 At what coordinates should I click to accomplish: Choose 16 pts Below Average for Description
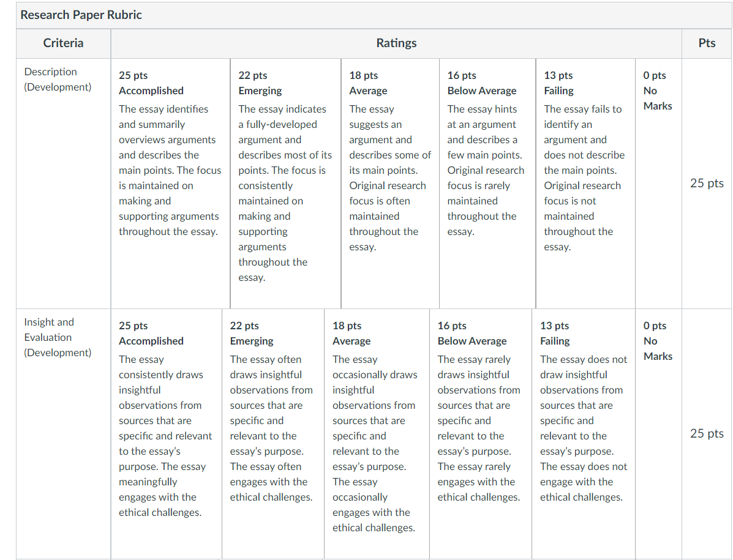[x=487, y=183]
